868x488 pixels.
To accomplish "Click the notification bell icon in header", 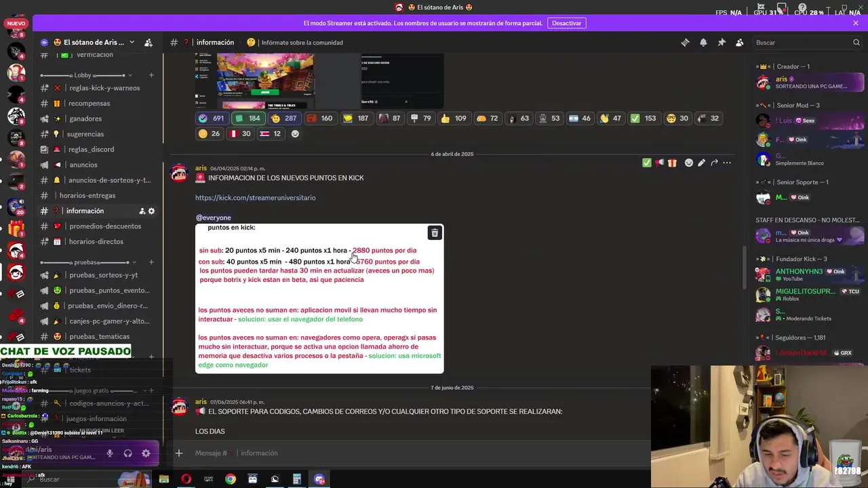I will [703, 42].
